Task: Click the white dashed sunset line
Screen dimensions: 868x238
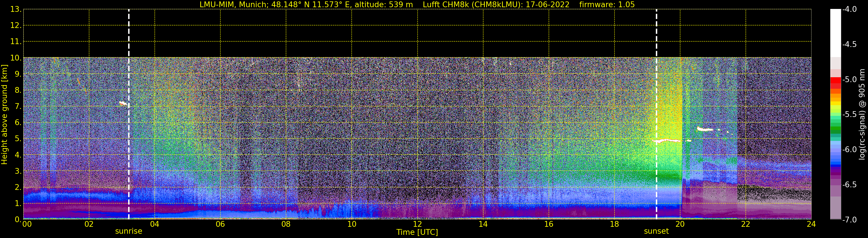Action: pyautogui.click(x=656, y=115)
